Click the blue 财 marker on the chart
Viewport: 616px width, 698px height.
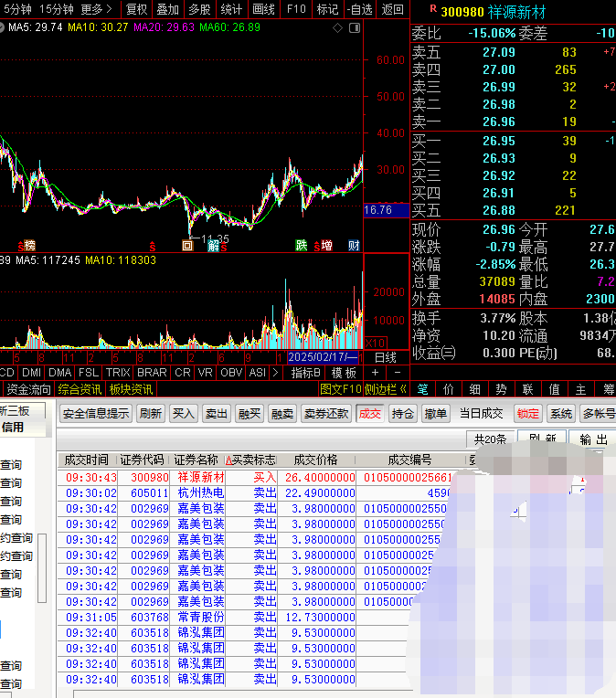354,245
